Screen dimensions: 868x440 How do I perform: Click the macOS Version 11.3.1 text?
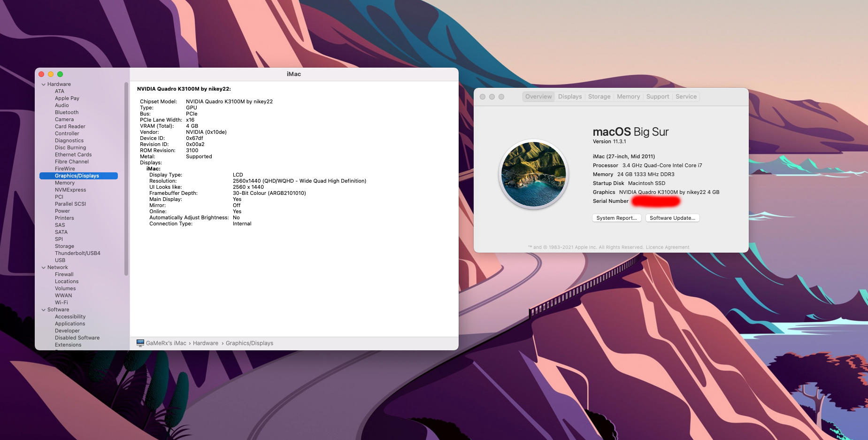[609, 142]
